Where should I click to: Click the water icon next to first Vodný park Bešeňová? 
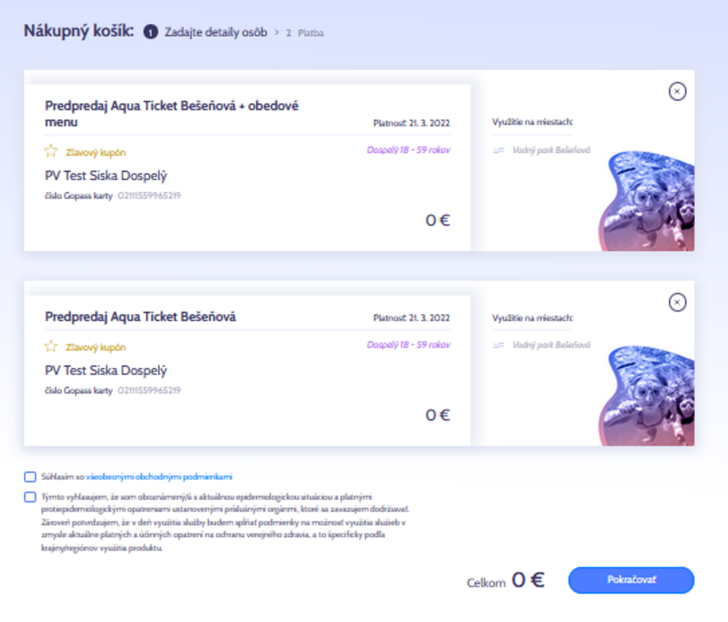coord(499,150)
